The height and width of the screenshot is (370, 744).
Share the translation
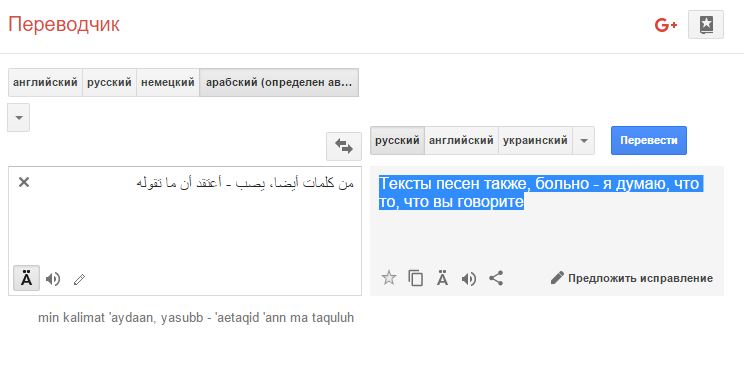pyautogui.click(x=496, y=278)
